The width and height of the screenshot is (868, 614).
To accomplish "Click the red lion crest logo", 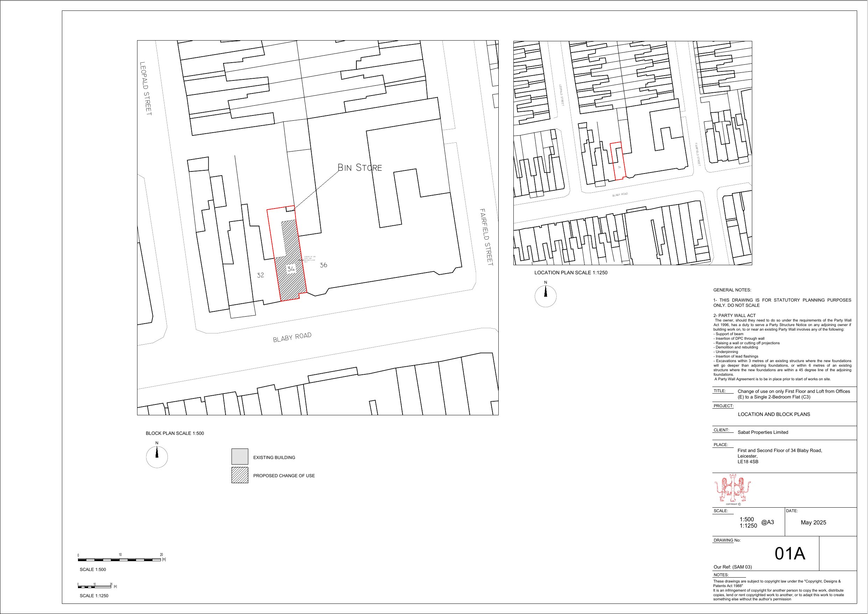I will pyautogui.click(x=732, y=488).
